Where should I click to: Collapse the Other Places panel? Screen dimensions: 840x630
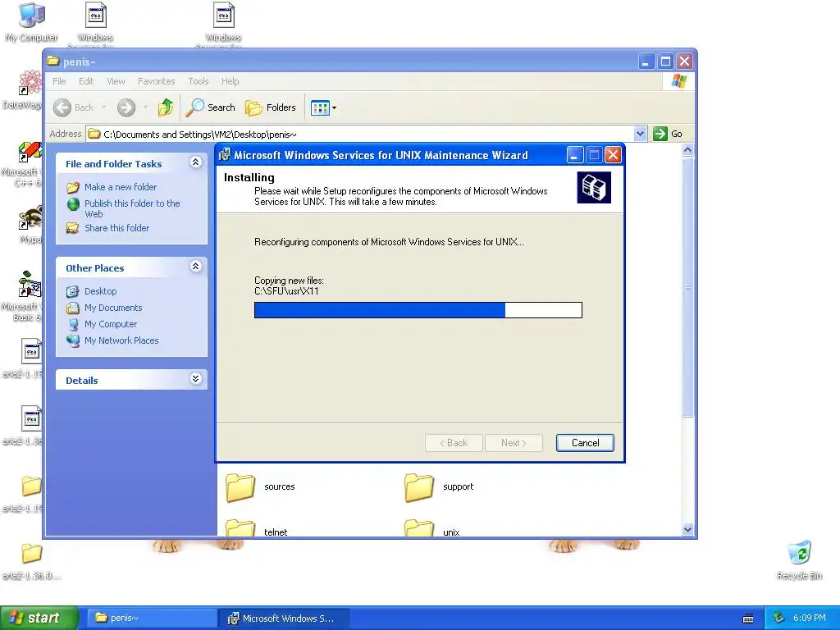[x=195, y=267]
